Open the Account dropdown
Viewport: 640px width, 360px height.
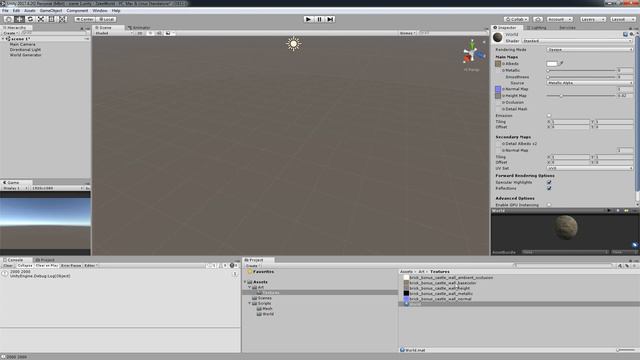click(x=559, y=19)
